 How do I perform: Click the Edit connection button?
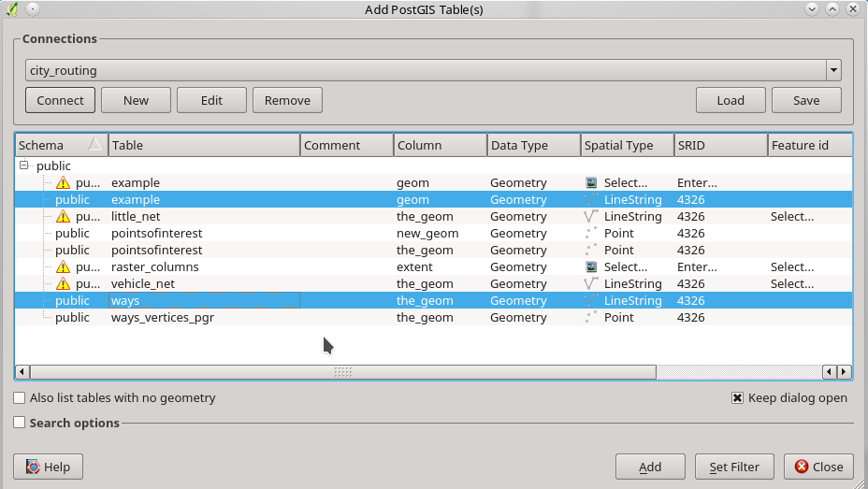pyautogui.click(x=212, y=100)
